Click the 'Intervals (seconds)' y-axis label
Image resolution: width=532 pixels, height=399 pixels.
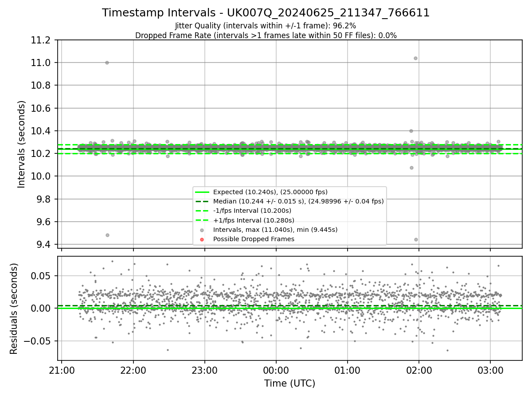(x=22, y=144)
